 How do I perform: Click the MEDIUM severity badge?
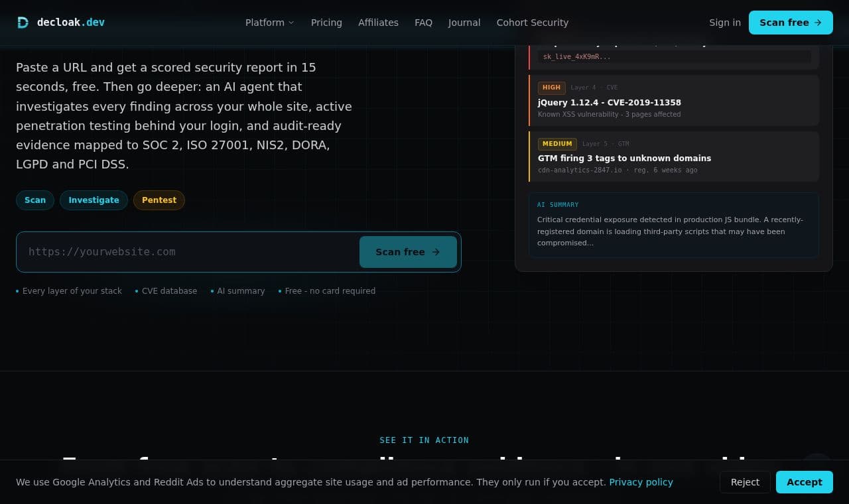[557, 144]
